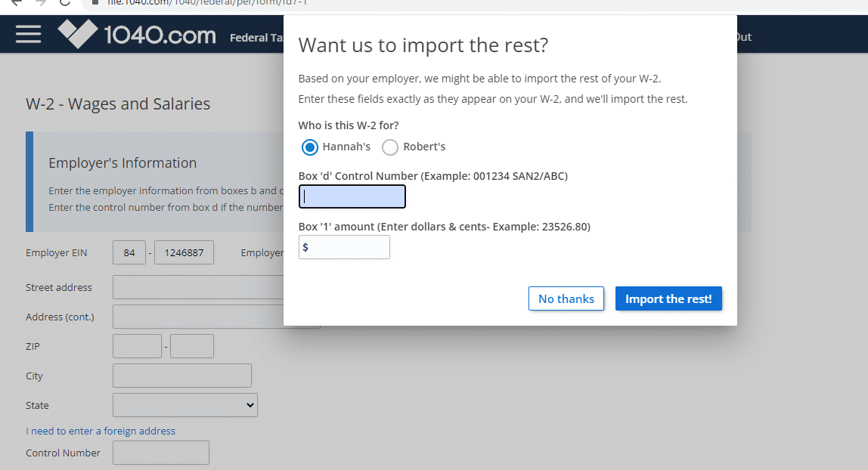Screen dimensions: 868x470
Task: Click the first Employer EIN field
Action: (x=129, y=252)
